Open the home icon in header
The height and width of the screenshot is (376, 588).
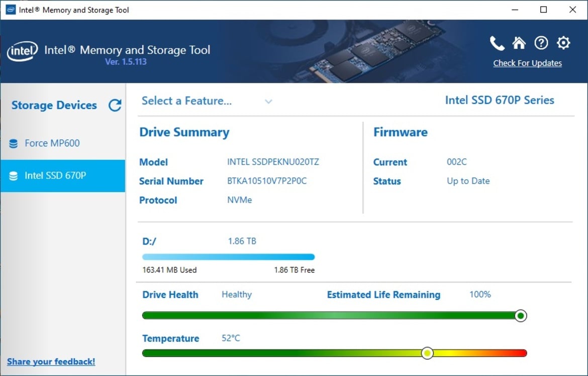pos(519,43)
